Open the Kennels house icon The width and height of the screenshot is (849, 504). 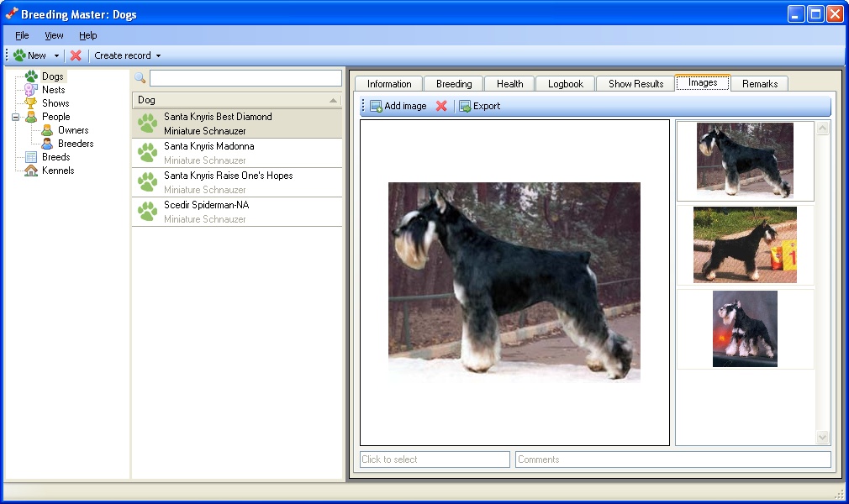click(x=31, y=171)
